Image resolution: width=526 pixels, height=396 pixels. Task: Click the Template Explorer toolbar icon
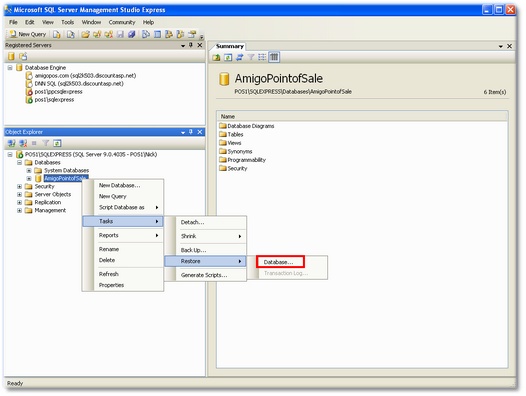tap(180, 34)
